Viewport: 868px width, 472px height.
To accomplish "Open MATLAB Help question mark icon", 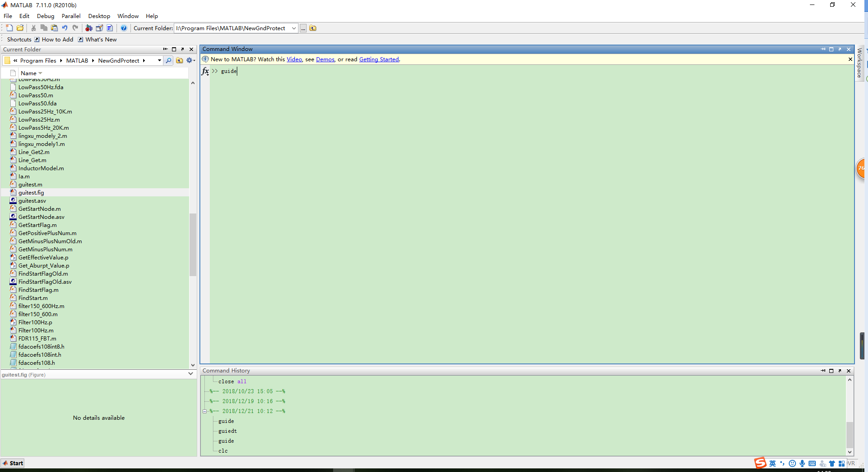I will [x=124, y=28].
